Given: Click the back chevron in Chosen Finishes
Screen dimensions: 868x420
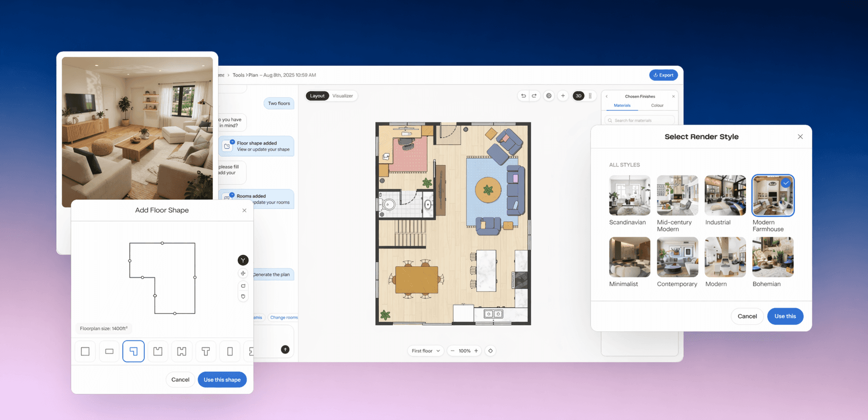Looking at the screenshot, I should coord(607,96).
